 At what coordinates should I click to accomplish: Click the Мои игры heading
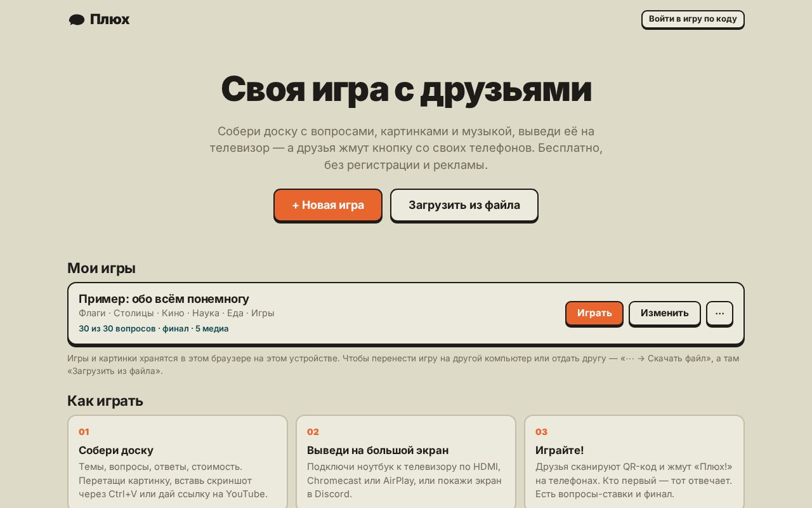point(101,268)
